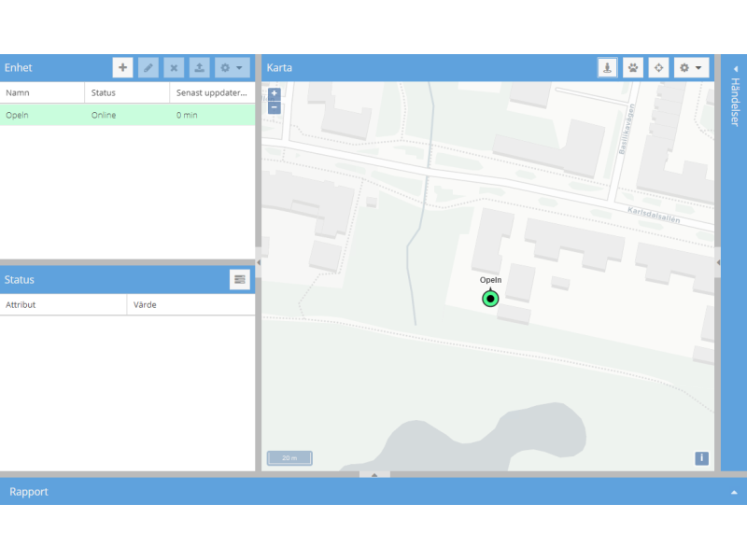The width and height of the screenshot is (747, 560).
Task: Sort by Senast uppdaterad column header
Action: [x=212, y=92]
